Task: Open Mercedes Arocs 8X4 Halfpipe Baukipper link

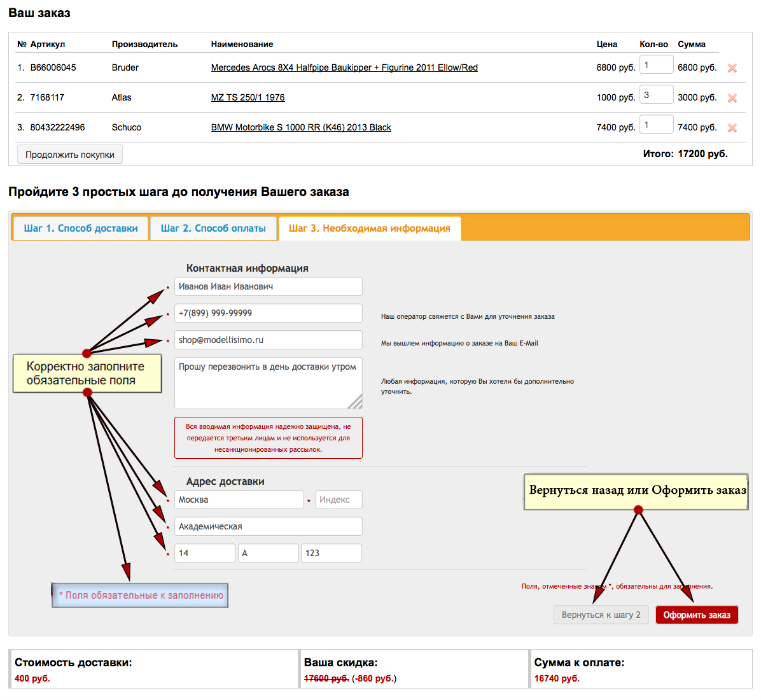Action: pos(344,67)
